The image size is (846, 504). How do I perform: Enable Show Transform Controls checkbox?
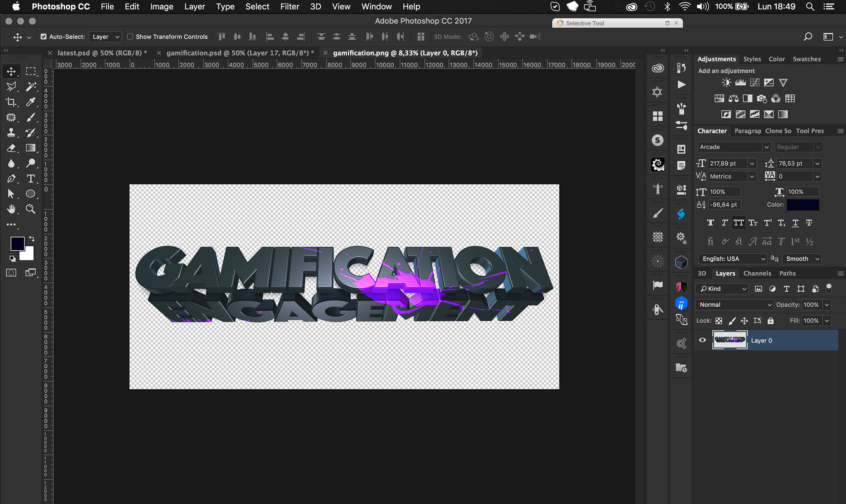point(130,37)
